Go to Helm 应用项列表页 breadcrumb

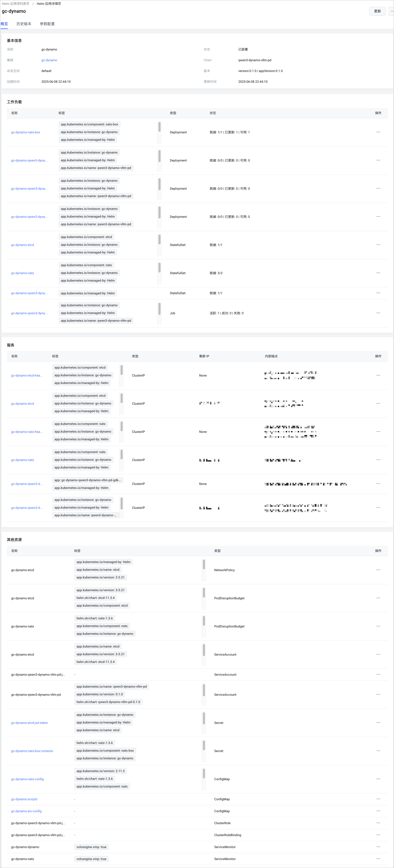click(16, 4)
